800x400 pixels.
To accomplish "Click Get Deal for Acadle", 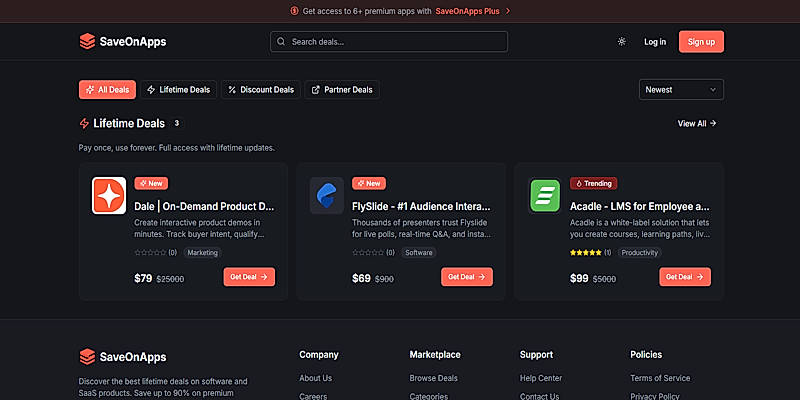I will pos(685,277).
